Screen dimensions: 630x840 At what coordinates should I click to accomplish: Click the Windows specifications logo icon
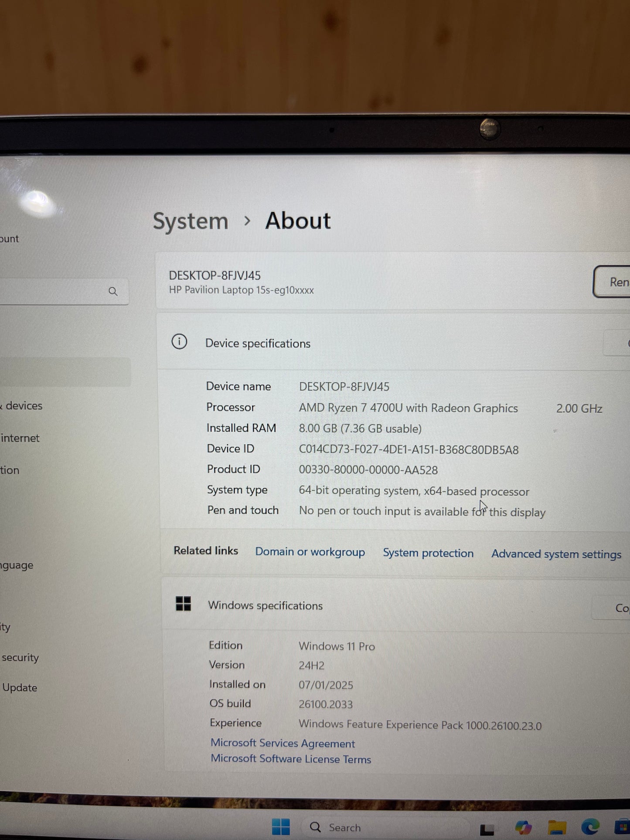[x=183, y=604]
